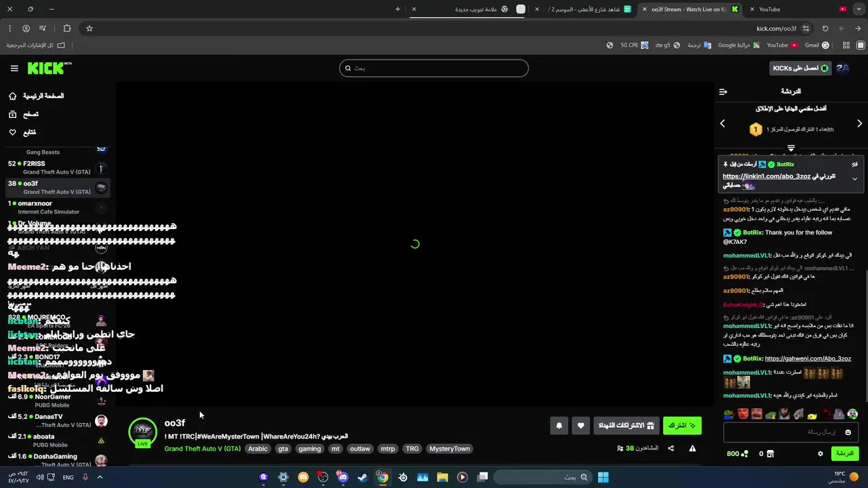The height and width of the screenshot is (488, 868).
Task: Open the user avatar menu
Action: (x=843, y=68)
